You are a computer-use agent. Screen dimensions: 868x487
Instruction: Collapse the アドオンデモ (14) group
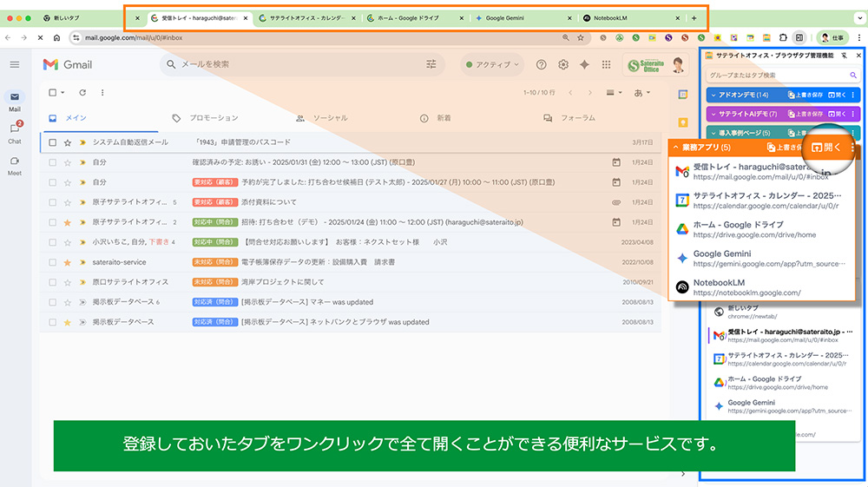click(713, 95)
